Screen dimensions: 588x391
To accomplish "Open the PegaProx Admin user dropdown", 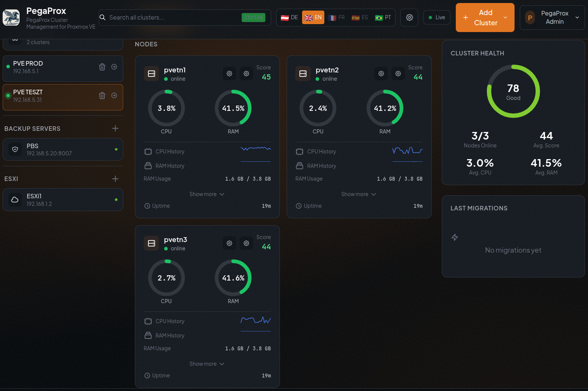I will point(552,18).
